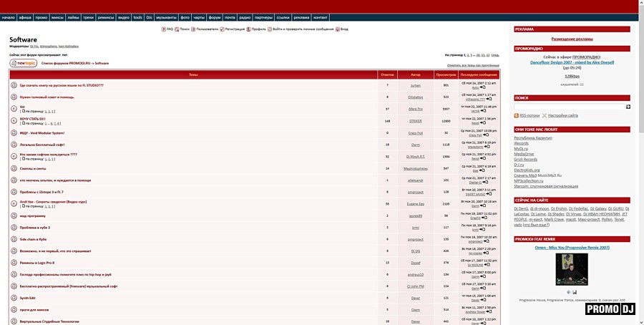Go to last post icon in Crazy FoX row
This screenshot has width=644, height=325.
tap(486, 135)
